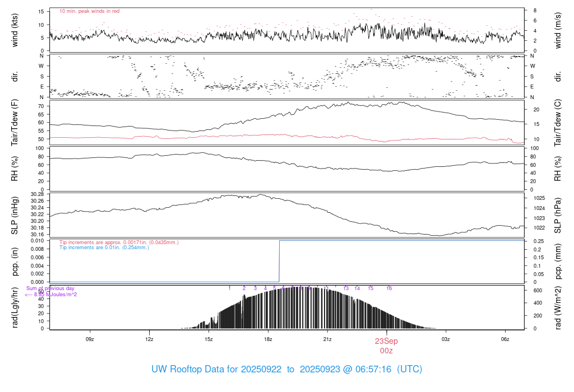Click the red 'Tip increments are approx. 0.00171in.' text

[119, 242]
